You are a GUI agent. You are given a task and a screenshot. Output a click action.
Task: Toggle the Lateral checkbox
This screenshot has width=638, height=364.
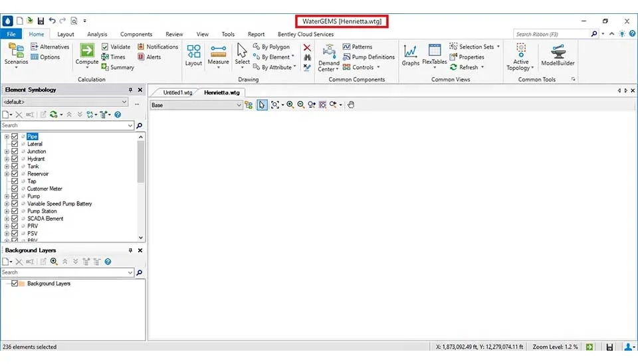pyautogui.click(x=15, y=143)
